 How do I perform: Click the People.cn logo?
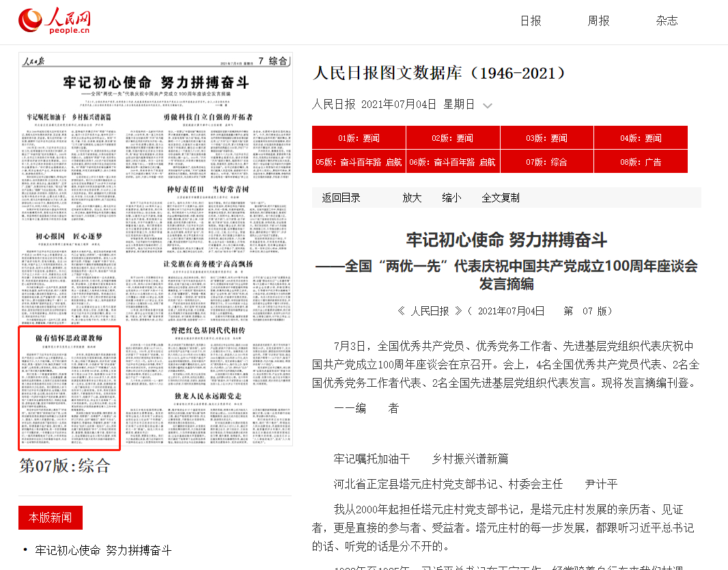[55, 21]
